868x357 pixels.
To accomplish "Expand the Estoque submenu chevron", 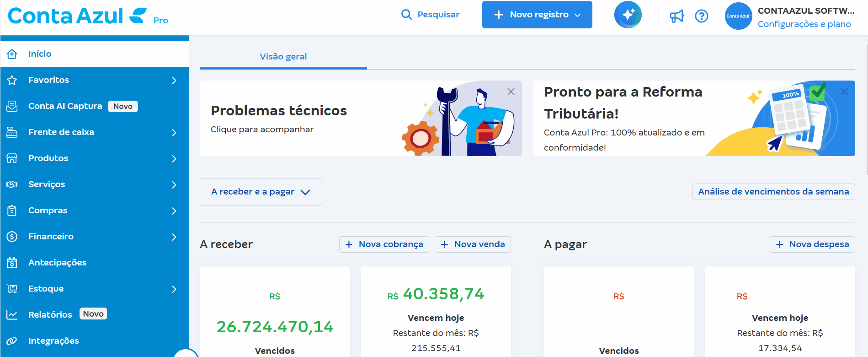I will click(174, 289).
